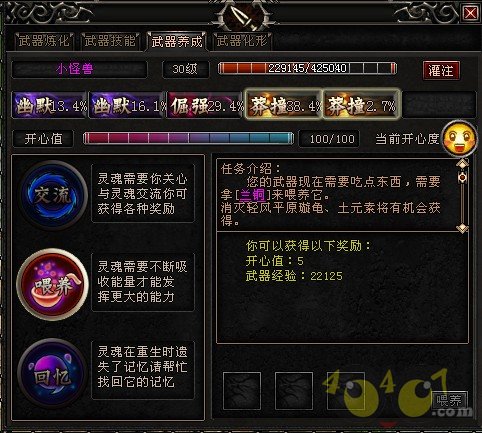Select the 喂养 feeding bowl orb icon
Viewport: 482px width, 433px height.
[x=53, y=284]
